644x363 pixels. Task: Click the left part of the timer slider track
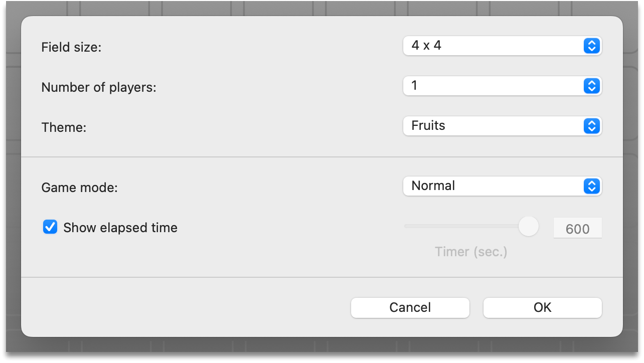tap(436, 226)
